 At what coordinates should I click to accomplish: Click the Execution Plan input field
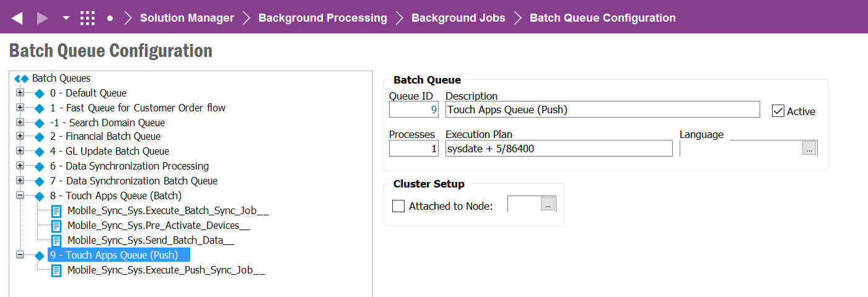(558, 148)
